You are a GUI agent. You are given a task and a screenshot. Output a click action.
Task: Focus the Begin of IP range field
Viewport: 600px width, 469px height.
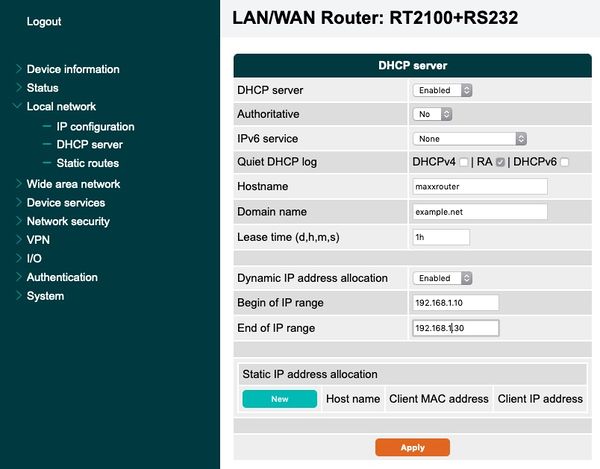[x=455, y=303]
